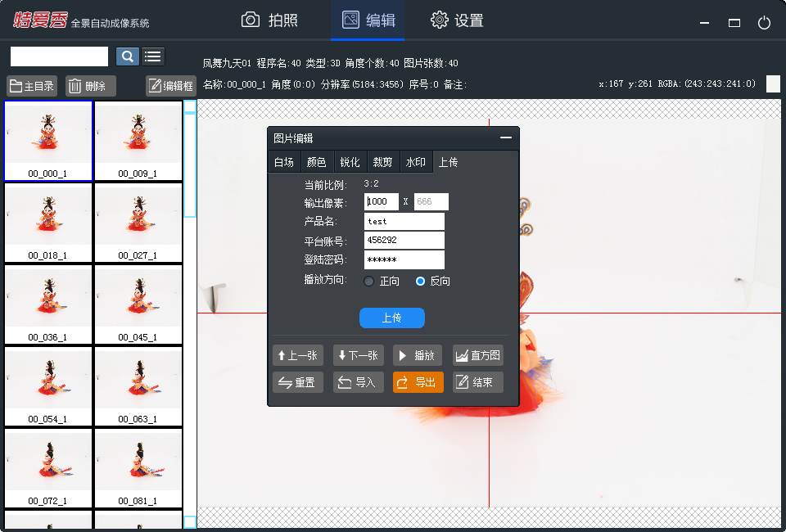Open the 拍照 camera tab
The image size is (786, 532).
[269, 20]
